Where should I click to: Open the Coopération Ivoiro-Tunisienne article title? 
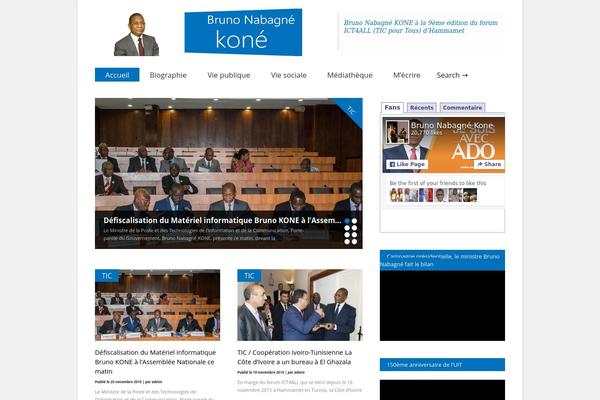coord(294,357)
